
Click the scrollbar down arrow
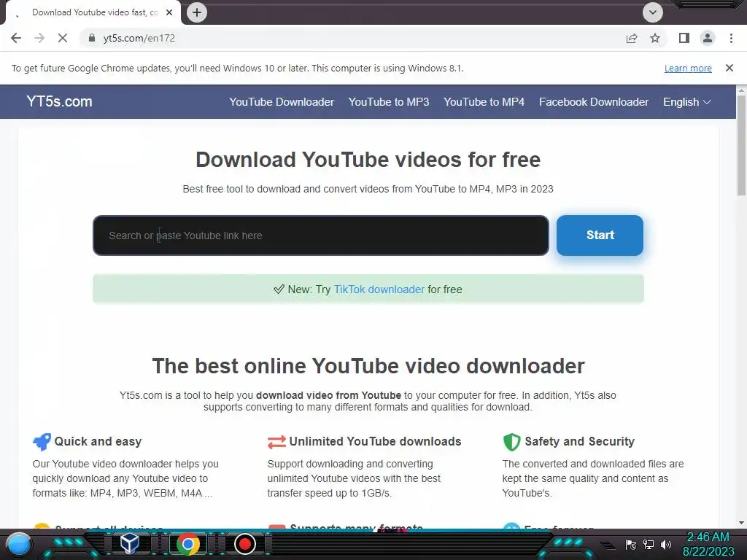tap(741, 523)
